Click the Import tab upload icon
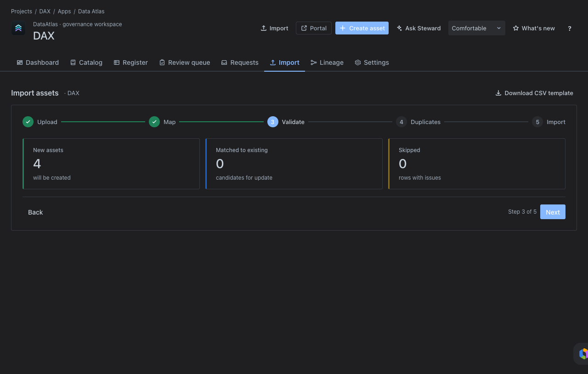This screenshot has width=588, height=374. pos(273,62)
